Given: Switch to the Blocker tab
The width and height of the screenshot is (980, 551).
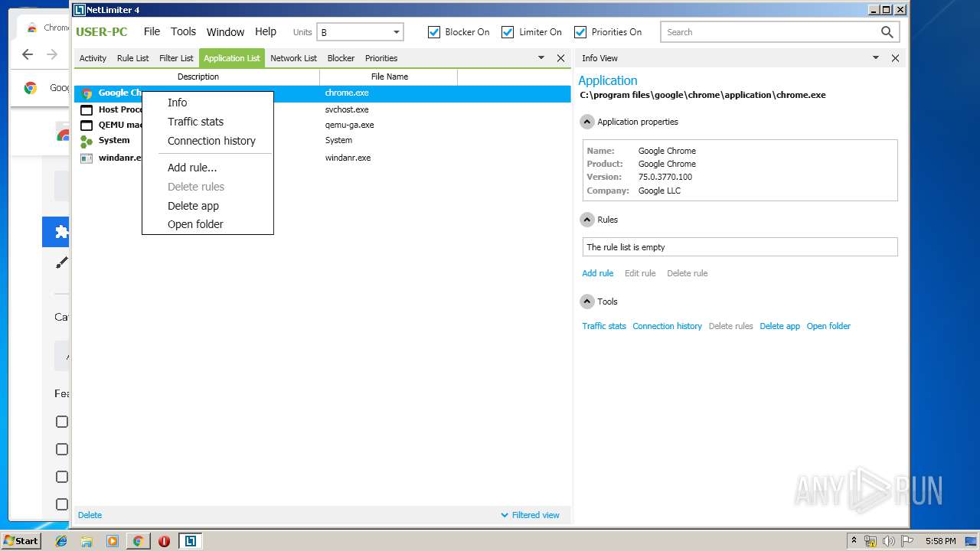Looking at the screenshot, I should coord(341,58).
